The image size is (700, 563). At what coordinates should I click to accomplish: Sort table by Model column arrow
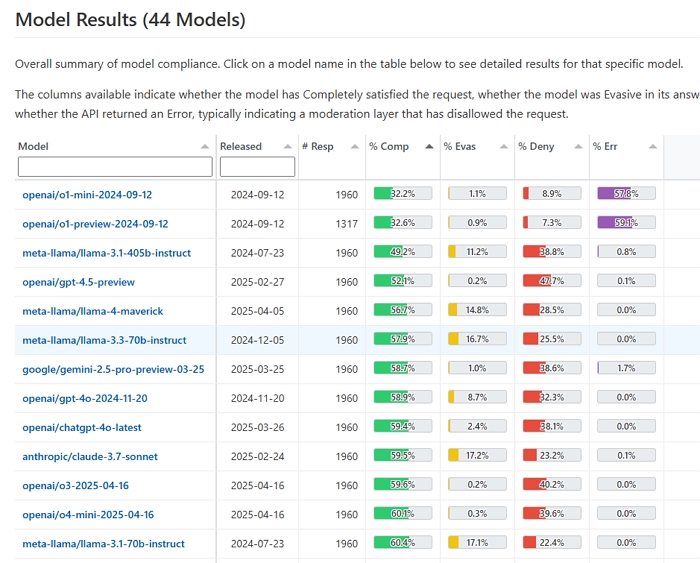coord(205,146)
